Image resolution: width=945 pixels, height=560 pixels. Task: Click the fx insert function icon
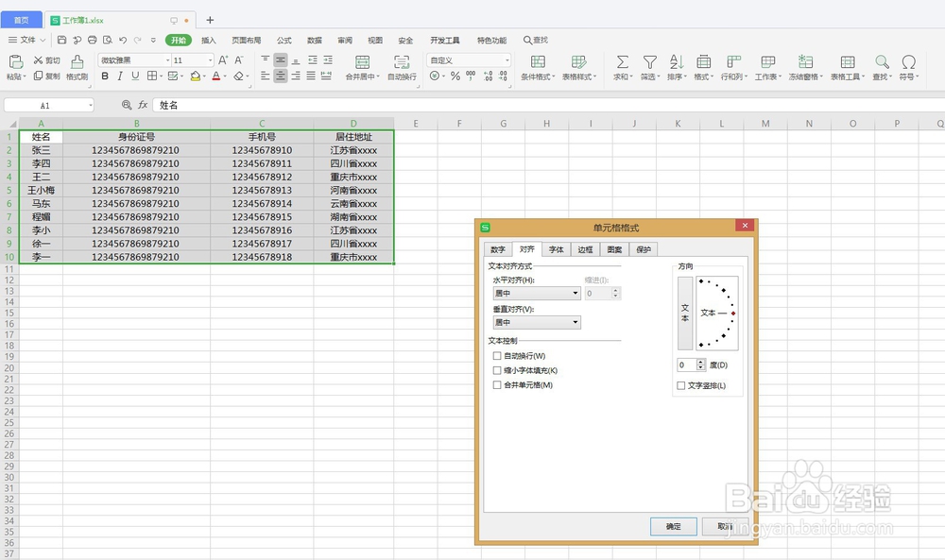tap(143, 105)
